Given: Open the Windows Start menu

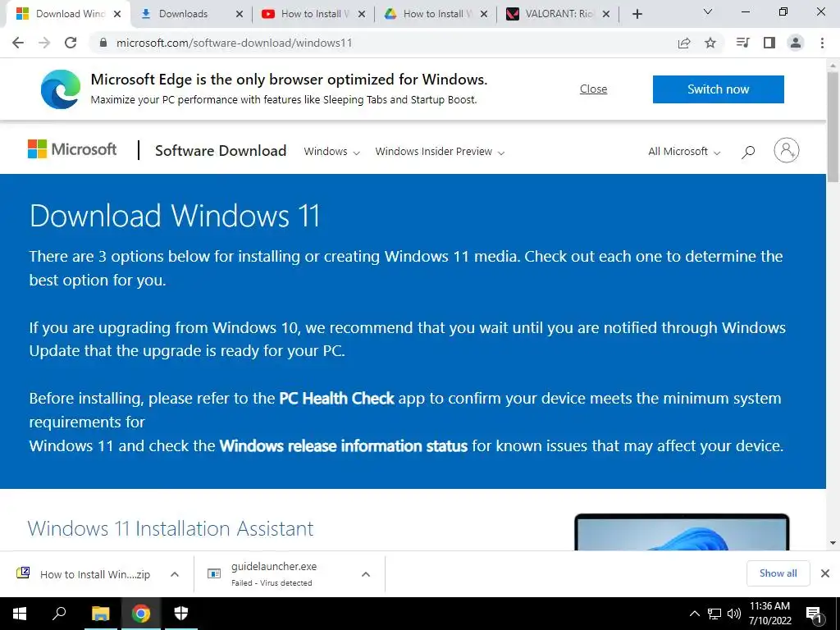Looking at the screenshot, I should point(20,614).
